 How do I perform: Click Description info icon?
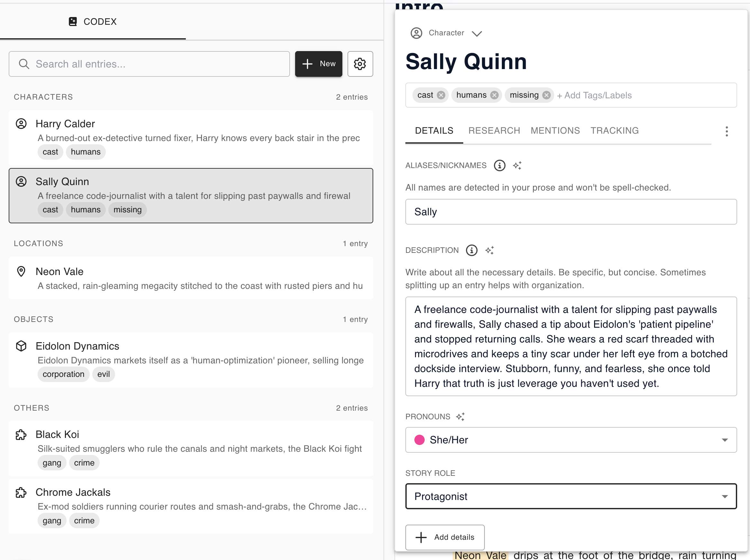coord(471,250)
